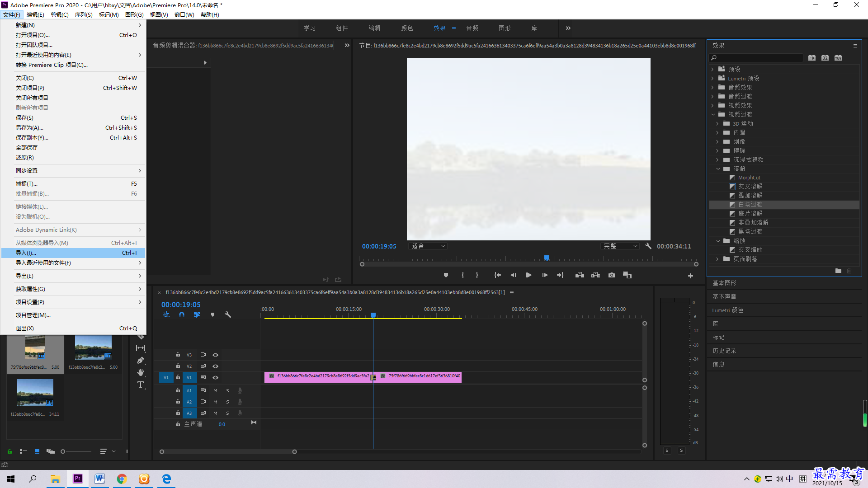Screen dimensions: 868x488
Task: Toggle insert sequences as nests icon
Action: click(166, 314)
